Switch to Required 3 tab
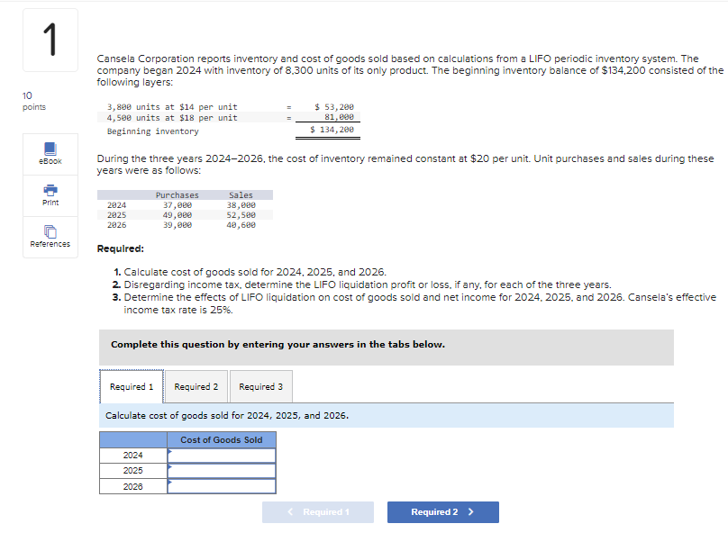Viewport: 728px width, 560px height. tap(260, 386)
